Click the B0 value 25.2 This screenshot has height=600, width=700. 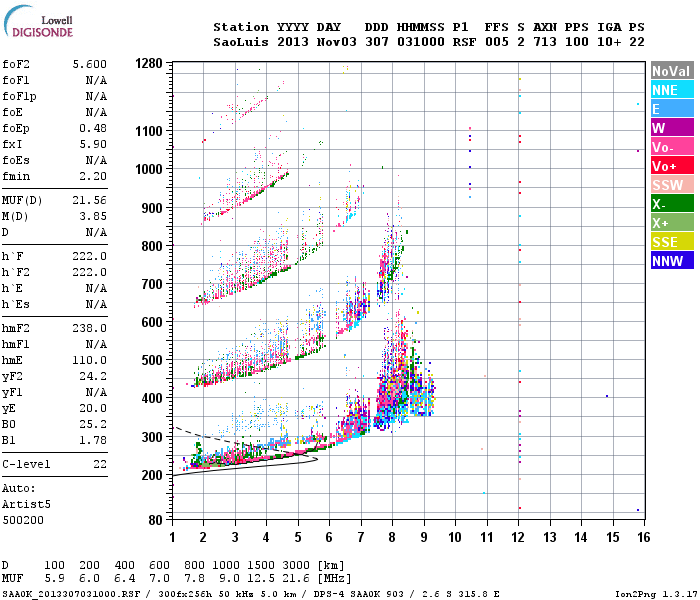pos(93,424)
